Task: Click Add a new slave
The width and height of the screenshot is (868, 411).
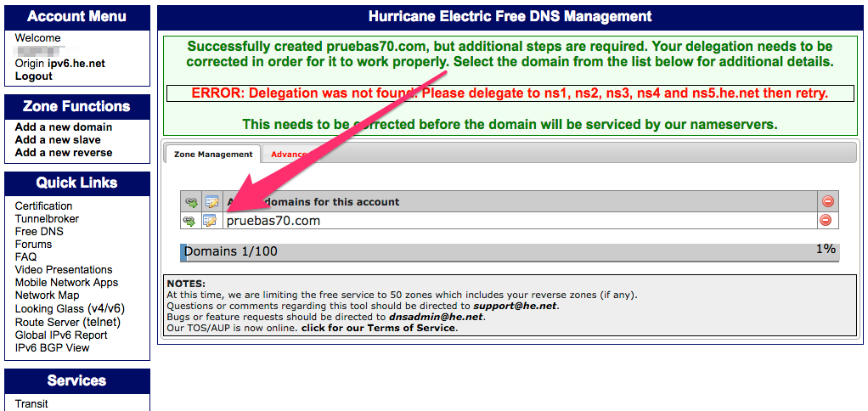Action: click(x=58, y=140)
